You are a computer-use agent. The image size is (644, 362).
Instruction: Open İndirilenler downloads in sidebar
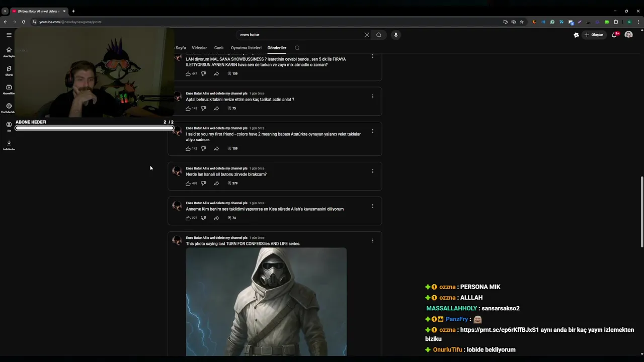tap(9, 145)
